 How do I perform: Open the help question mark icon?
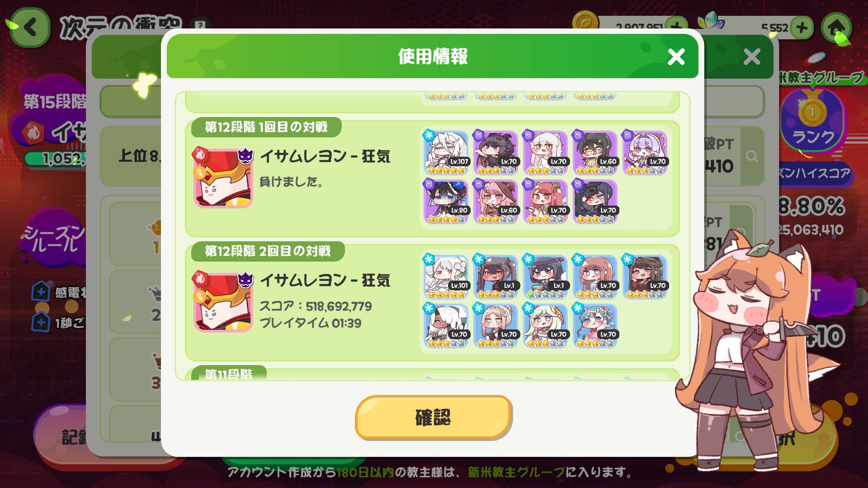pos(200,25)
